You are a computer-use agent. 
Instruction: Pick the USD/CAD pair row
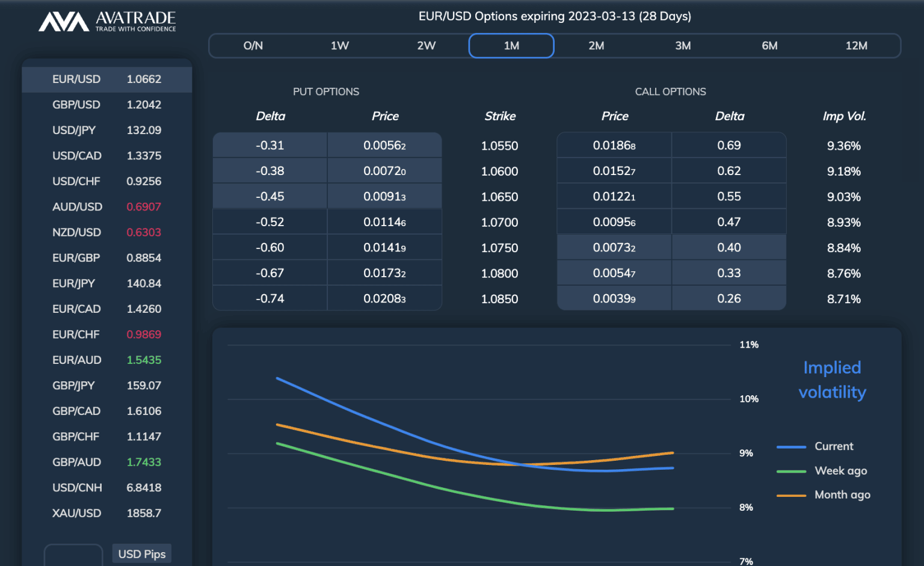click(107, 156)
